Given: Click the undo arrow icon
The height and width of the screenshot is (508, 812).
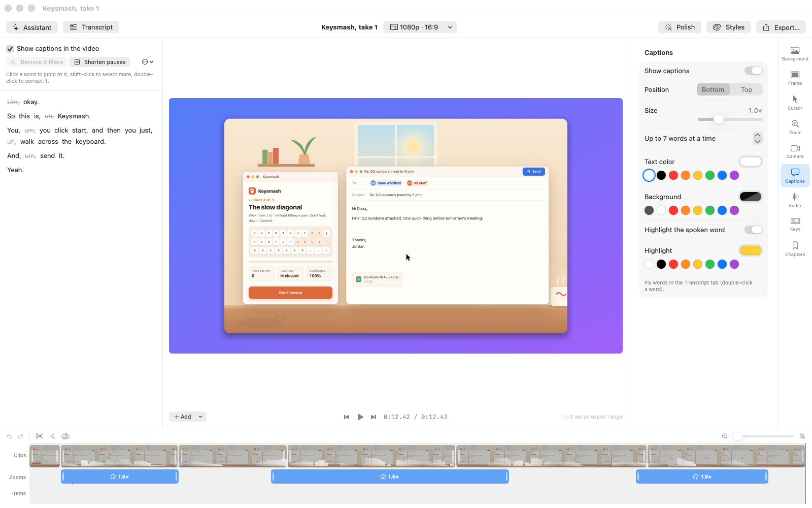Looking at the screenshot, I should [9, 436].
